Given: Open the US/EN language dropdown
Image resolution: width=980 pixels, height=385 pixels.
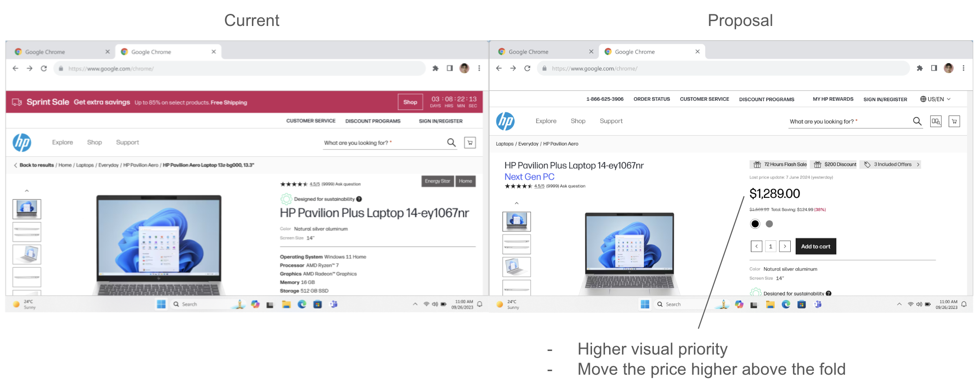Looking at the screenshot, I should coord(935,99).
